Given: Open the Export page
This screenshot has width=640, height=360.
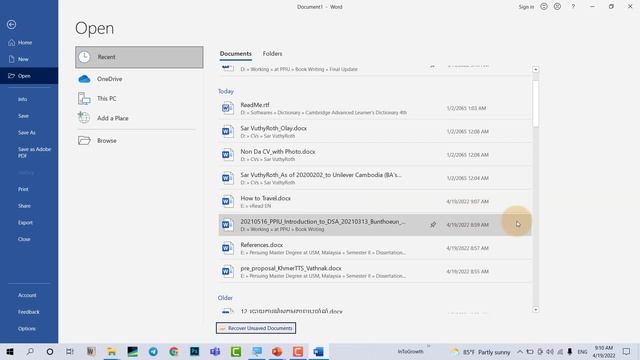Looking at the screenshot, I should [25, 223].
